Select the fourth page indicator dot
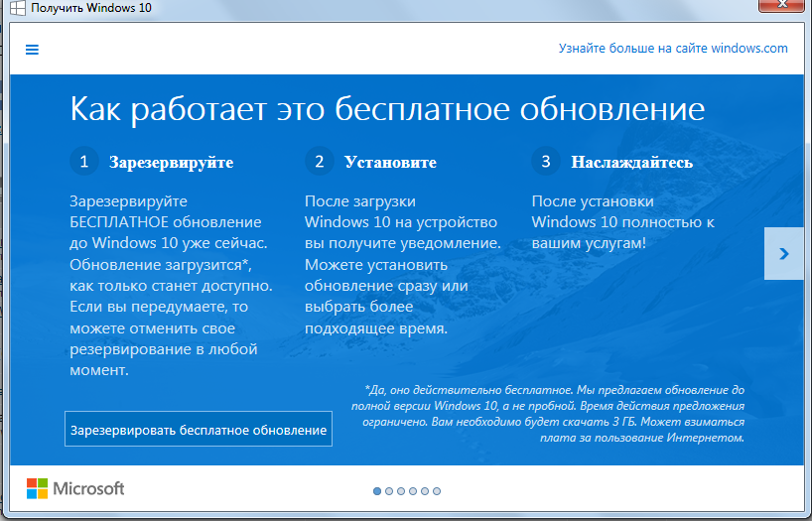The width and height of the screenshot is (812, 521). (413, 491)
